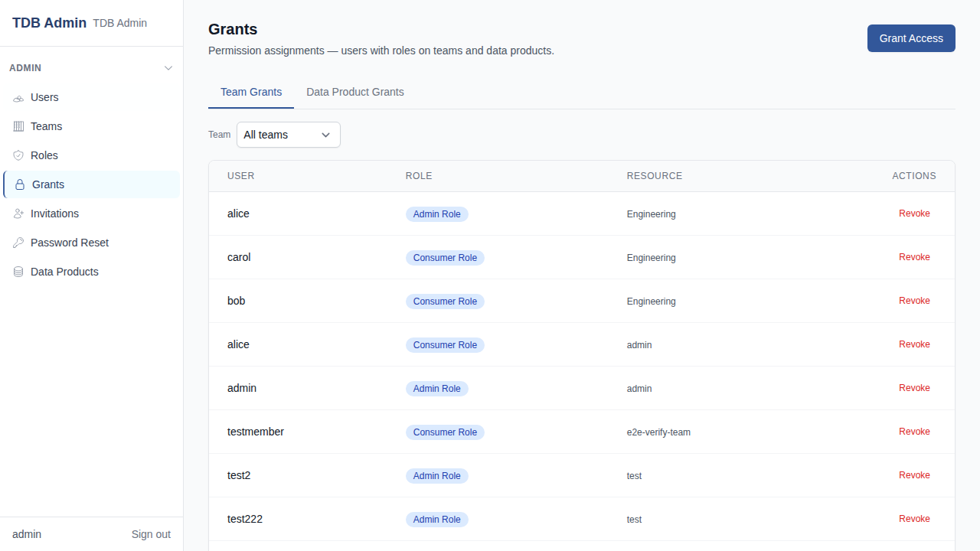Switch to Team Grants tab
Viewport: 980px width, 551px height.
point(251,92)
